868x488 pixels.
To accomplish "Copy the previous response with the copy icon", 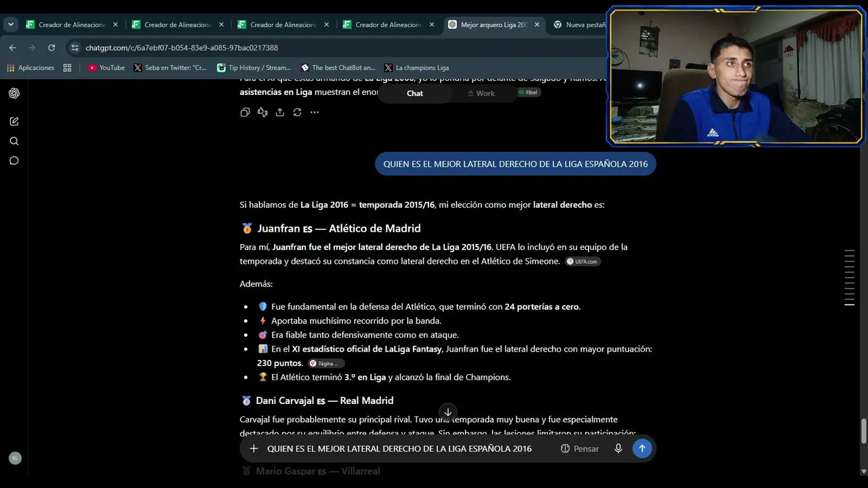I will coord(245,113).
